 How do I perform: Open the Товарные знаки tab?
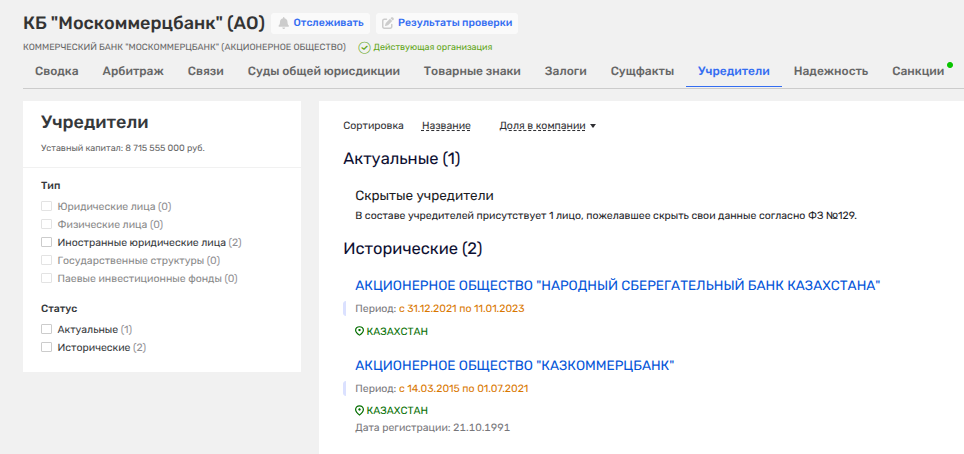click(472, 71)
